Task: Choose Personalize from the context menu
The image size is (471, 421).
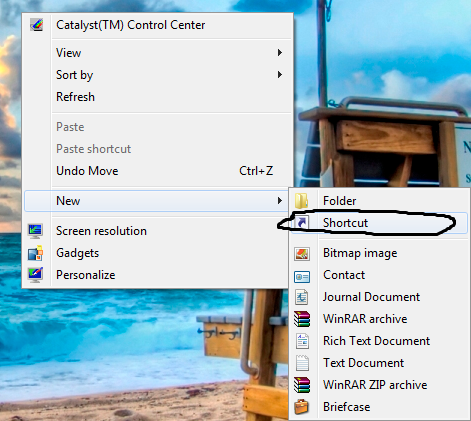Action: (156, 275)
